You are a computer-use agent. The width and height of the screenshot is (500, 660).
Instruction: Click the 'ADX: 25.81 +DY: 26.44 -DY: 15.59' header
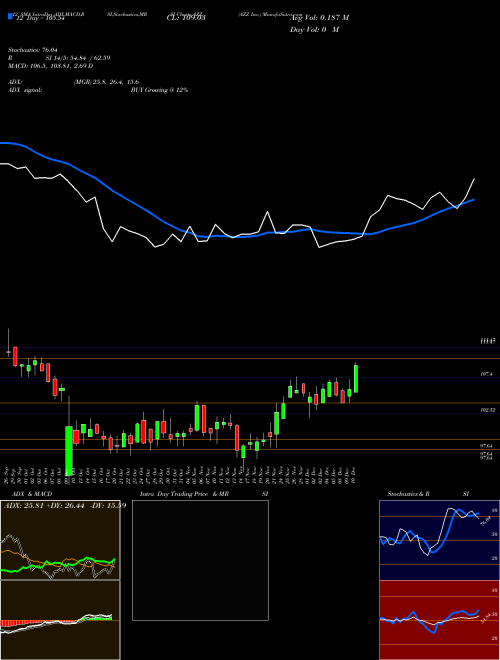pos(65,505)
